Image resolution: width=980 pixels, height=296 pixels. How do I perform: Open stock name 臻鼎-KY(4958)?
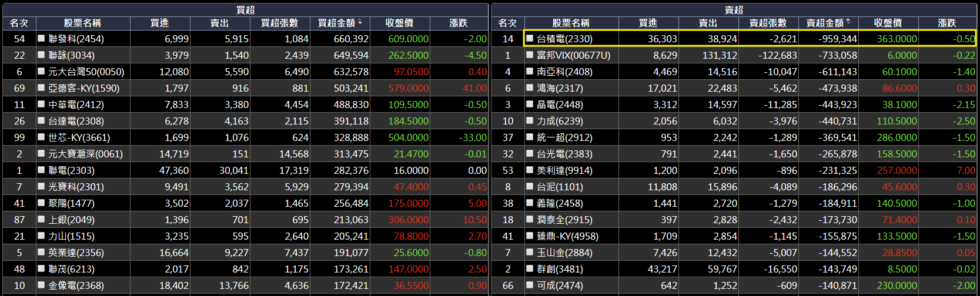coord(568,236)
